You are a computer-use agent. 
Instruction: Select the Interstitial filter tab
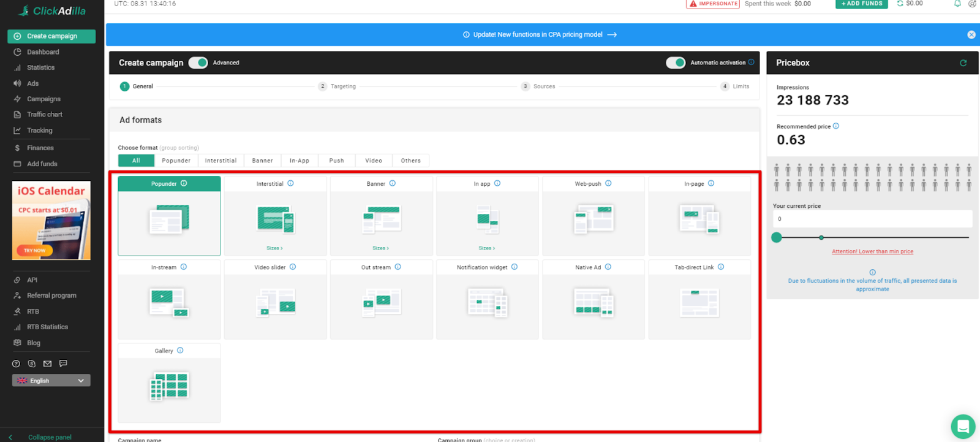221,161
